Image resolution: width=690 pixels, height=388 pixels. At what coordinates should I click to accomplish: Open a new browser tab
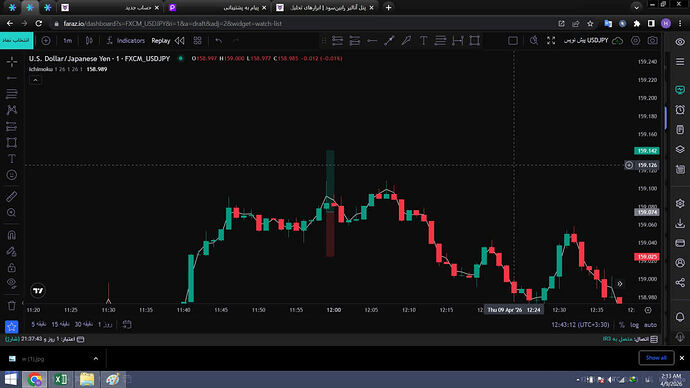(x=388, y=7)
